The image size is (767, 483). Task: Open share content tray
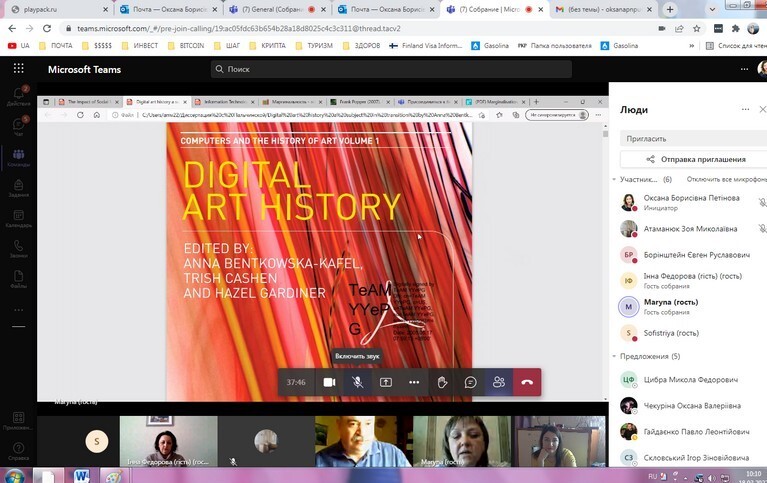[386, 382]
